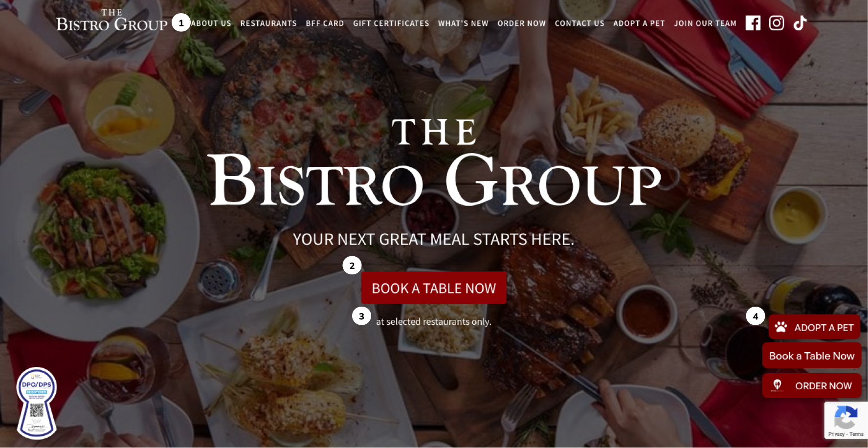Image resolution: width=868 pixels, height=448 pixels.
Task: Open Gift Certificates in navigation
Action: [391, 23]
